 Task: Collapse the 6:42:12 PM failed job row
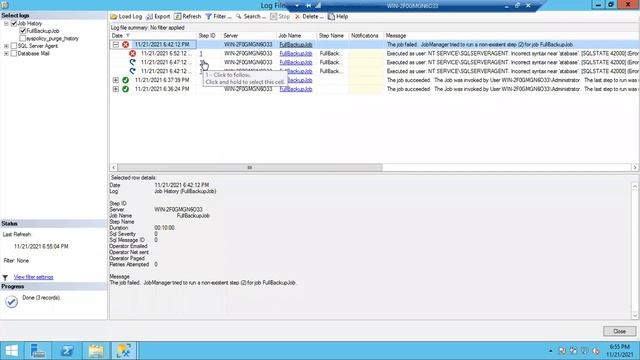point(116,44)
